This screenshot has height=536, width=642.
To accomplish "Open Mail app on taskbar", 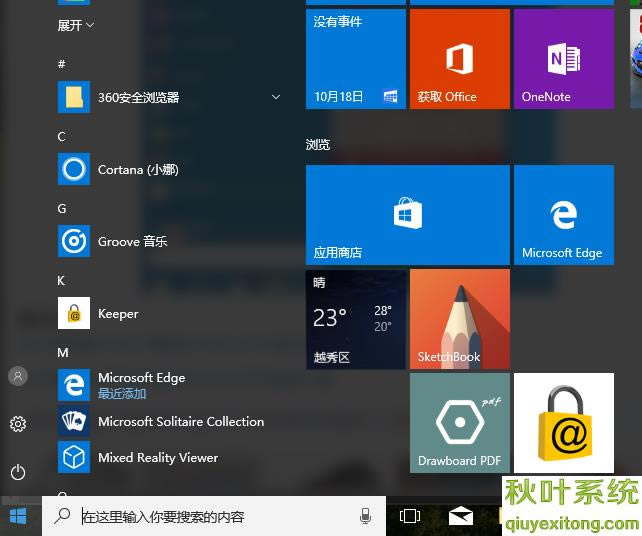I will pos(461,516).
